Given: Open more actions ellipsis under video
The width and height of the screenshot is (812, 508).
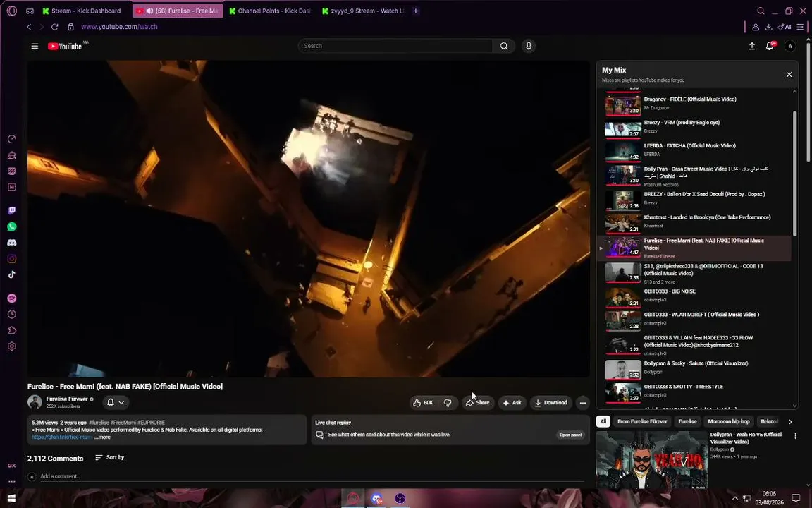Looking at the screenshot, I should pos(583,403).
